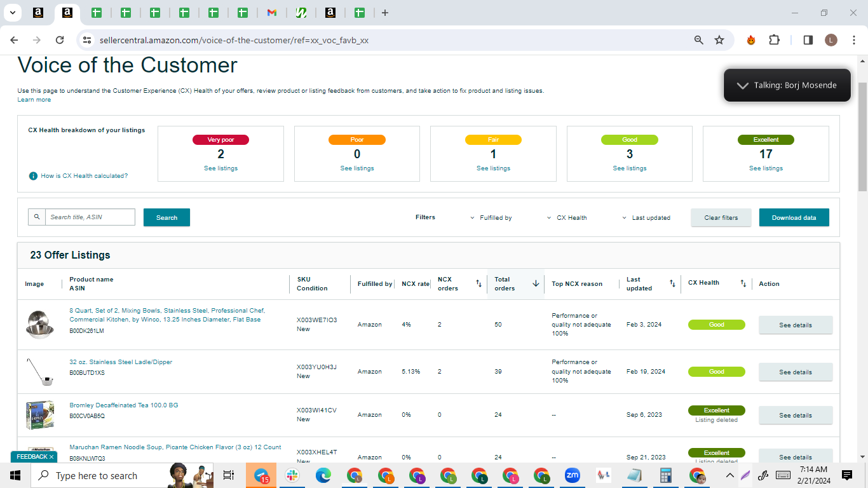See details for the mixing bowls
Viewport: 868px width, 488px height.
pyautogui.click(x=796, y=325)
